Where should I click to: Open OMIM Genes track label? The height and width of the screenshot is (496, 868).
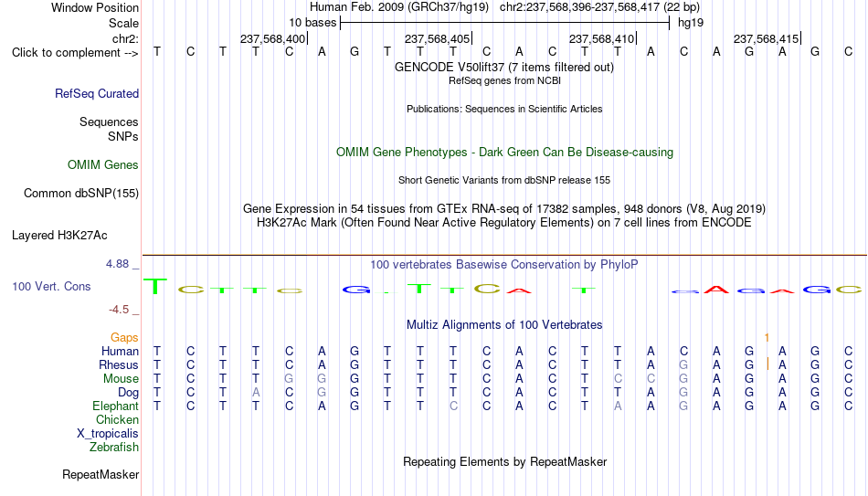(x=103, y=165)
